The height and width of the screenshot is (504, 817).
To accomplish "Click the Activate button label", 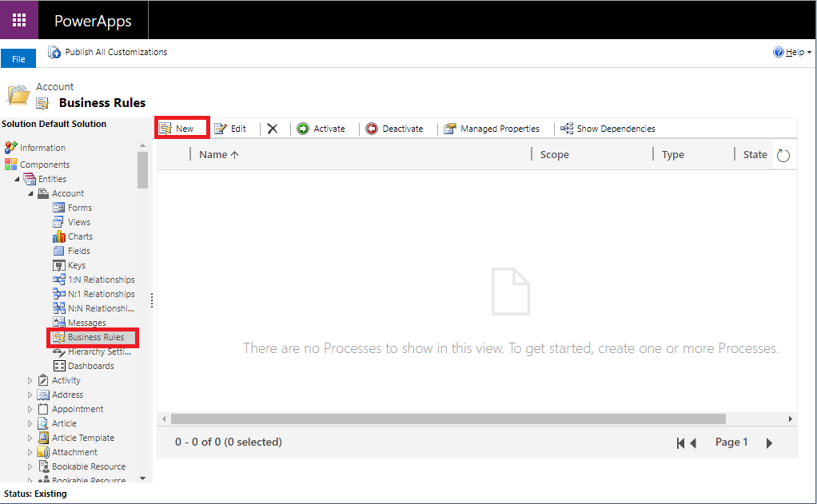I will pos(329,129).
